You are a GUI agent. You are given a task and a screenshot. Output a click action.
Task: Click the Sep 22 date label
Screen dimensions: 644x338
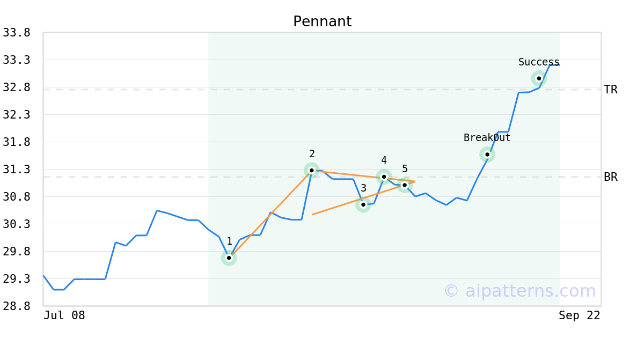[580, 315]
